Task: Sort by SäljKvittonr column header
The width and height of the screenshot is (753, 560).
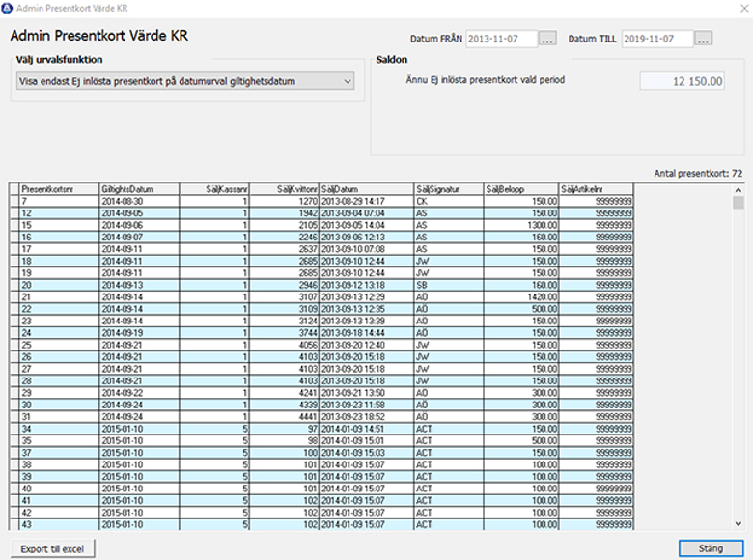Action: coord(284,189)
